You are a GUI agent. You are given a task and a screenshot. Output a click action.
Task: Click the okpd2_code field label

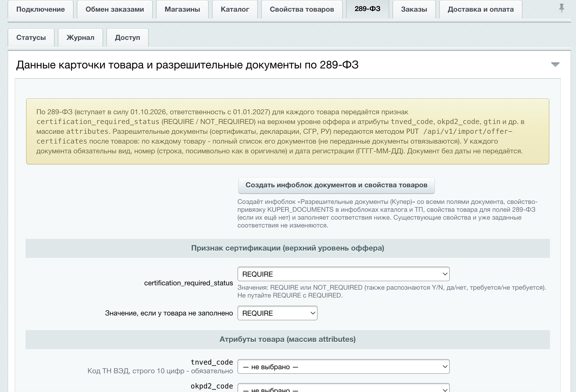212,386
